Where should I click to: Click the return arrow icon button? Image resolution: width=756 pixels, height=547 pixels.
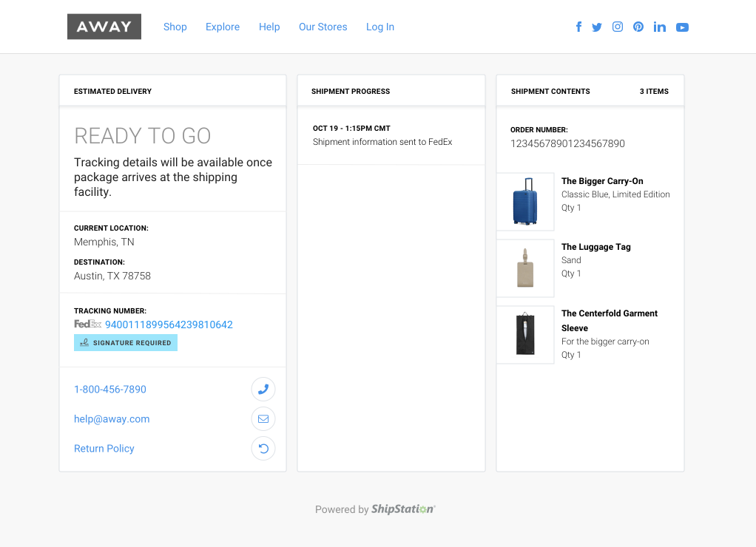point(263,449)
